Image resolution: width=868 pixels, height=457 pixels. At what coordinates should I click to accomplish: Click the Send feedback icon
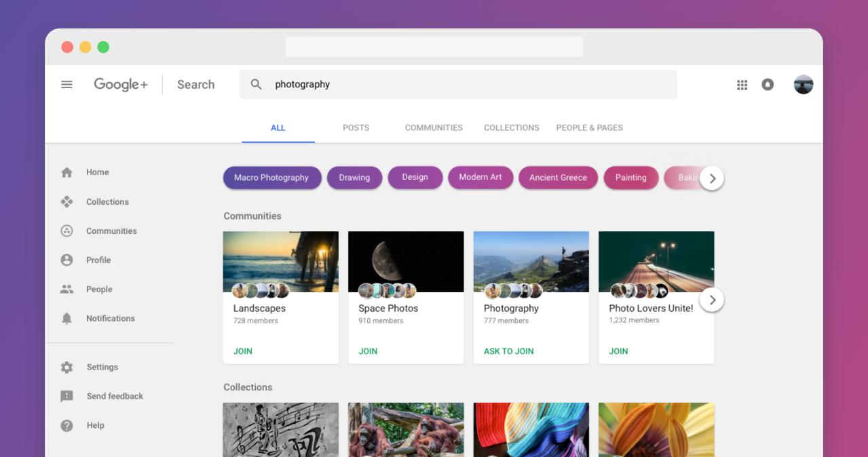pyautogui.click(x=67, y=397)
